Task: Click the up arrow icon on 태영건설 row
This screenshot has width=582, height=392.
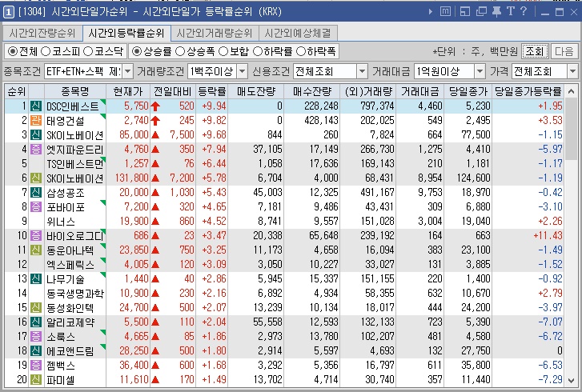Action: (x=155, y=121)
